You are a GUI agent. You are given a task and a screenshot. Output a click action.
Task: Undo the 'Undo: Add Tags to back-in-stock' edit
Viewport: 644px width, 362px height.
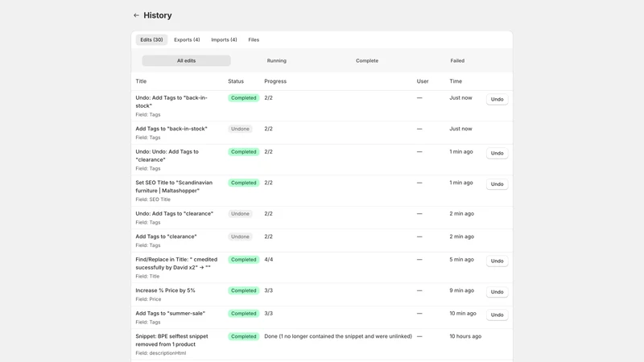click(x=497, y=99)
